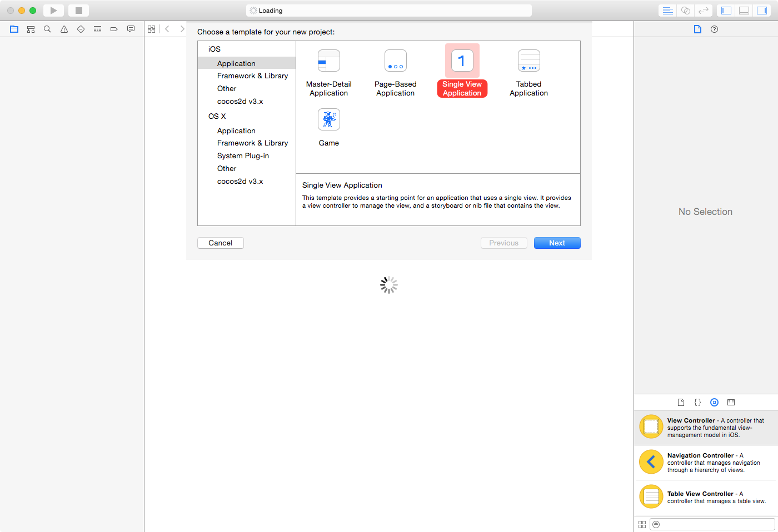Click the OS X section header
Viewport: 778px width, 532px height.
point(217,117)
